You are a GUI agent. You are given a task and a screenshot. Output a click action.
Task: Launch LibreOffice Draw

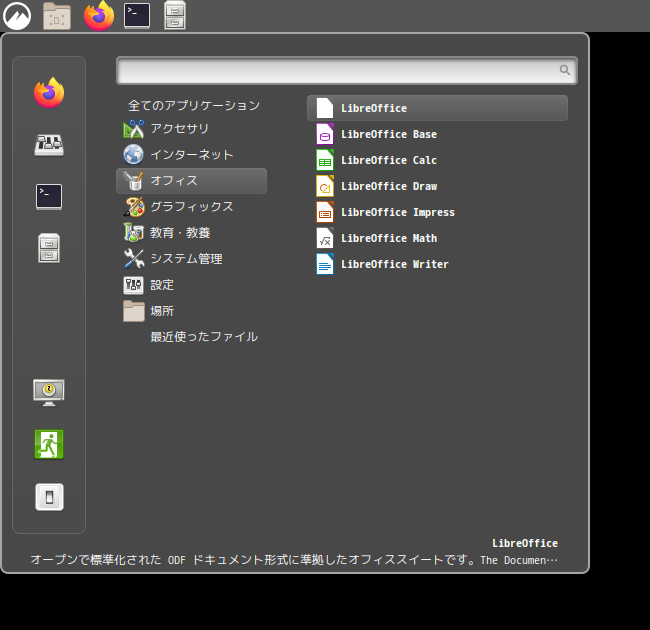(x=437, y=187)
